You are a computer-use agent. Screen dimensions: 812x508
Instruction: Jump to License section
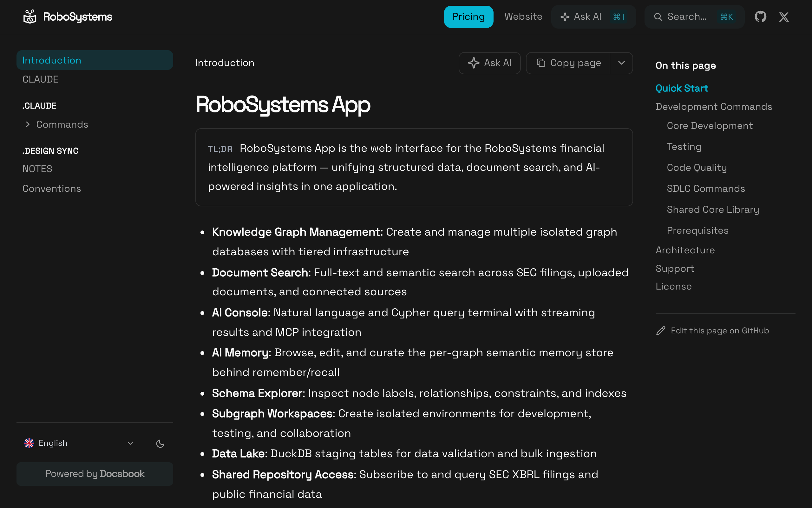pyautogui.click(x=673, y=287)
